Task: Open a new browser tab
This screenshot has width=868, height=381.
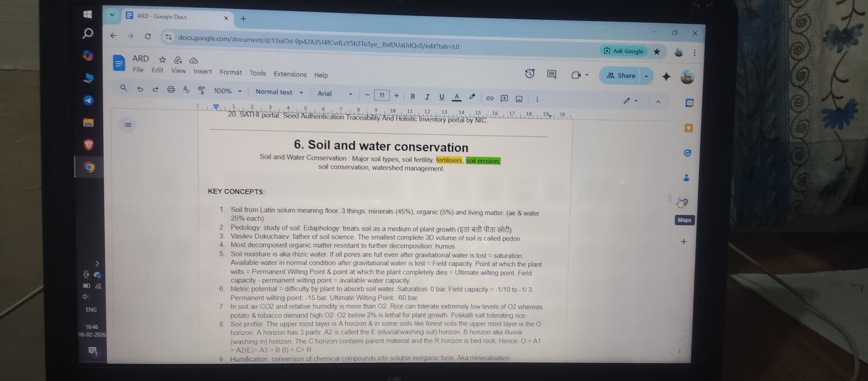Action: [x=243, y=18]
